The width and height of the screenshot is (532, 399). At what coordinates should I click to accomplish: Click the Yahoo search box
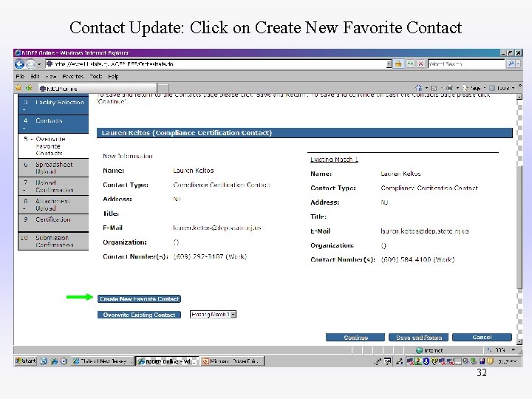466,64
